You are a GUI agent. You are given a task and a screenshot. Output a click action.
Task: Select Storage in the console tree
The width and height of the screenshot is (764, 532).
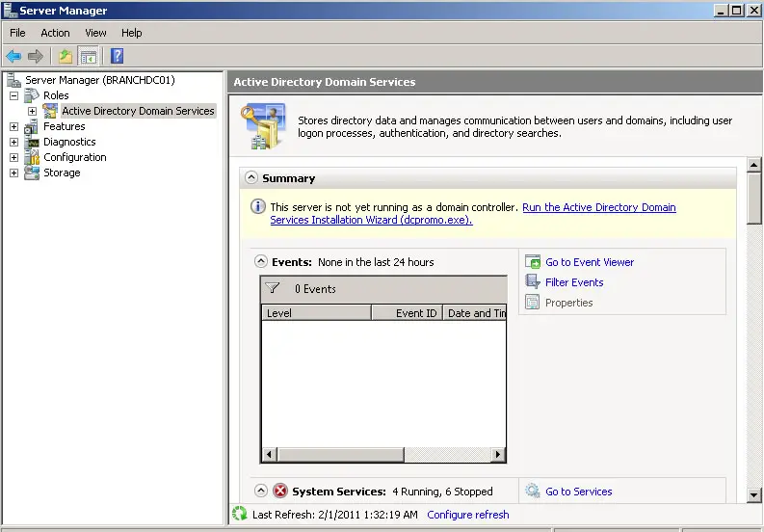click(x=62, y=173)
